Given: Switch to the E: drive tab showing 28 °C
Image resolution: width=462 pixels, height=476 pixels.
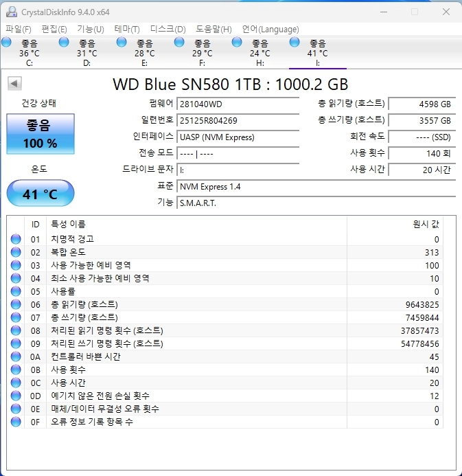Looking at the screenshot, I should tap(144, 52).
